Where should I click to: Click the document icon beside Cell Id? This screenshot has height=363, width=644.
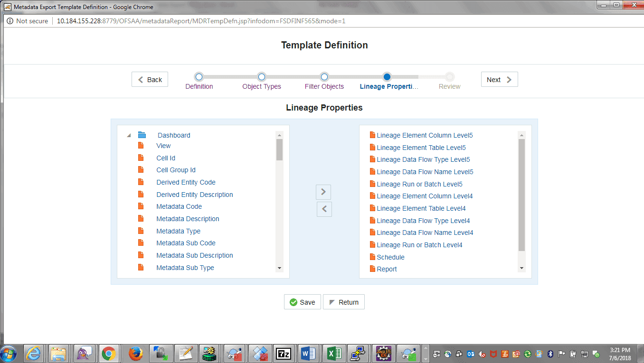pos(141,158)
